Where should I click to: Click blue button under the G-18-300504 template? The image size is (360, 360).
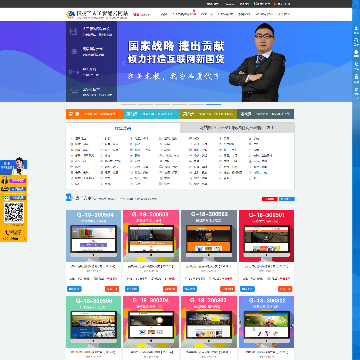tap(74, 289)
